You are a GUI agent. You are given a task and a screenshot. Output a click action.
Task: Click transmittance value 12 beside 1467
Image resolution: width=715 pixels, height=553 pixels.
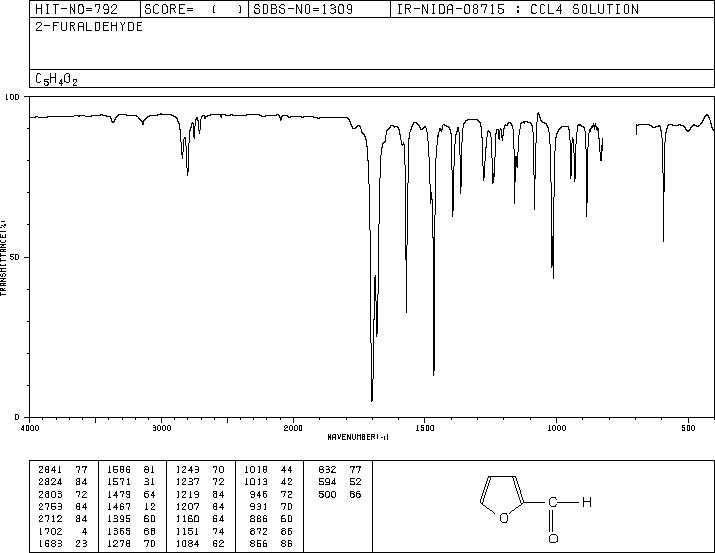(150, 506)
